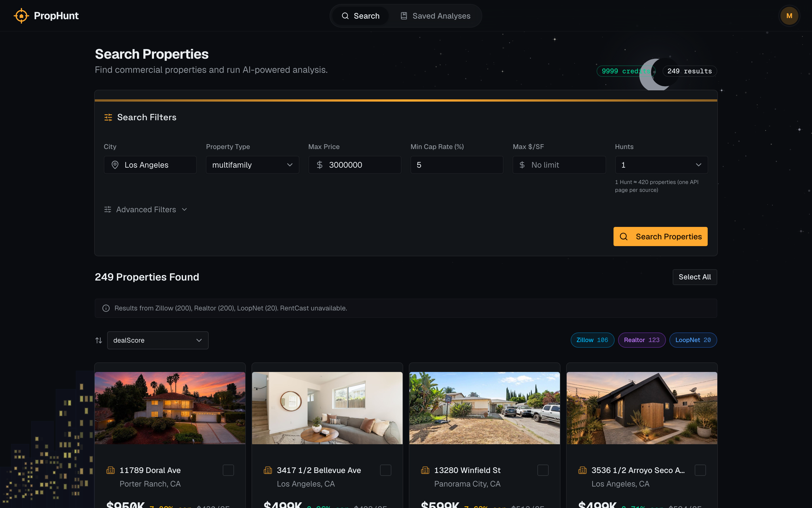Toggle the Realtor 123 source filter

(641, 340)
